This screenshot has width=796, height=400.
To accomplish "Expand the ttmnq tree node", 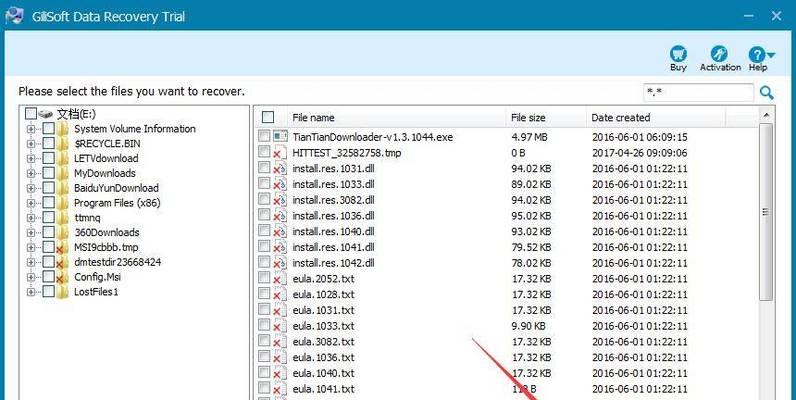I will click(31, 218).
